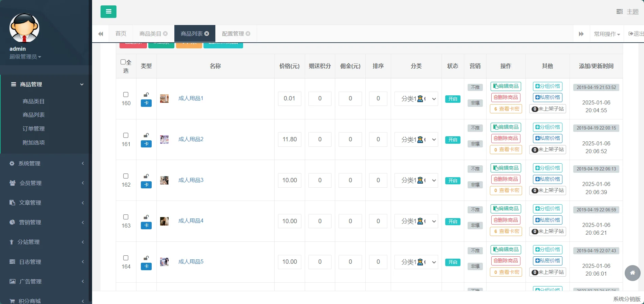Open the 分类 dropdown for 成人用品1
Image resolution: width=644 pixels, height=304 pixels.
416,99
